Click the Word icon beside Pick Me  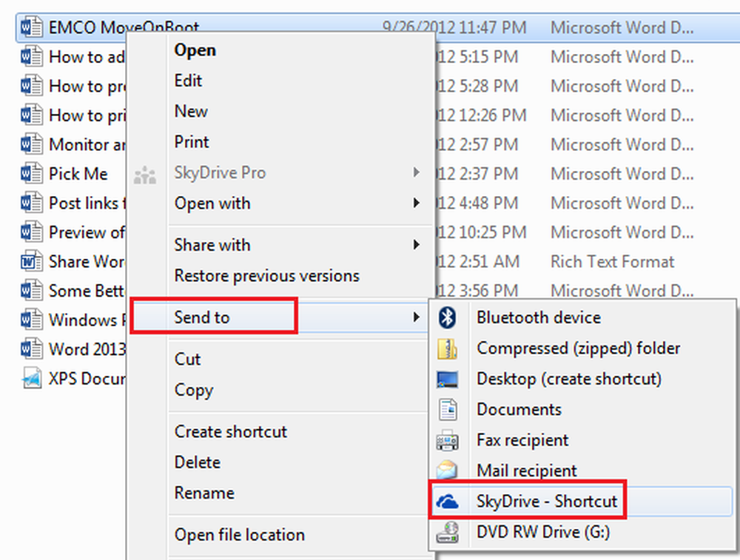tap(32, 174)
